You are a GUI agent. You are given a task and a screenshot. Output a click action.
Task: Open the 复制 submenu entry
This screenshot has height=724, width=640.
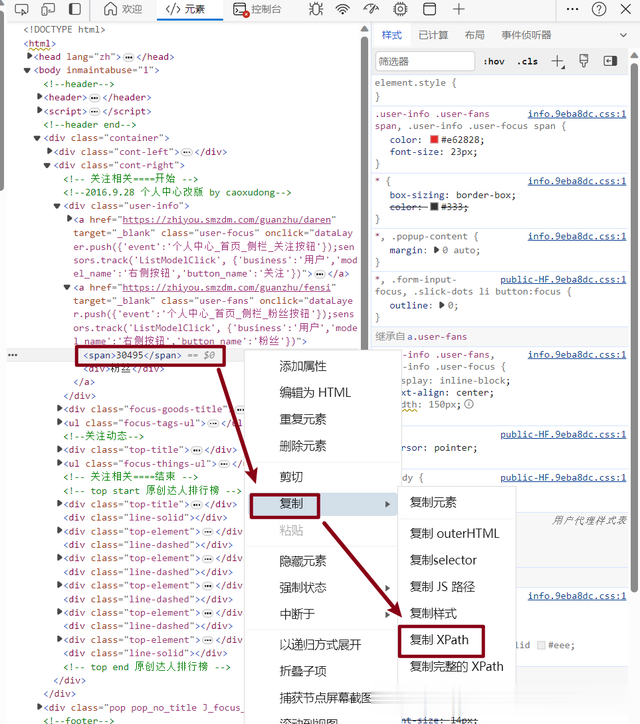[x=323, y=504]
